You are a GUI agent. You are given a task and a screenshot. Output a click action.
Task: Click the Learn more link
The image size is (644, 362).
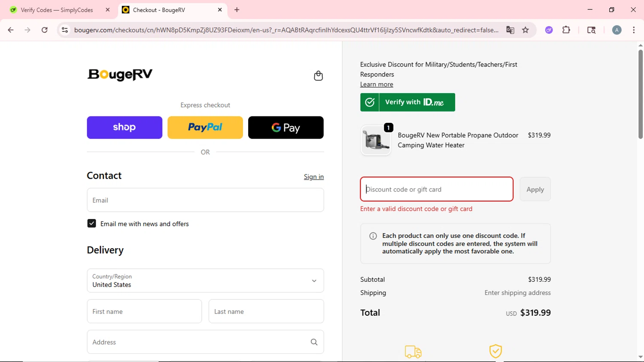tap(377, 84)
